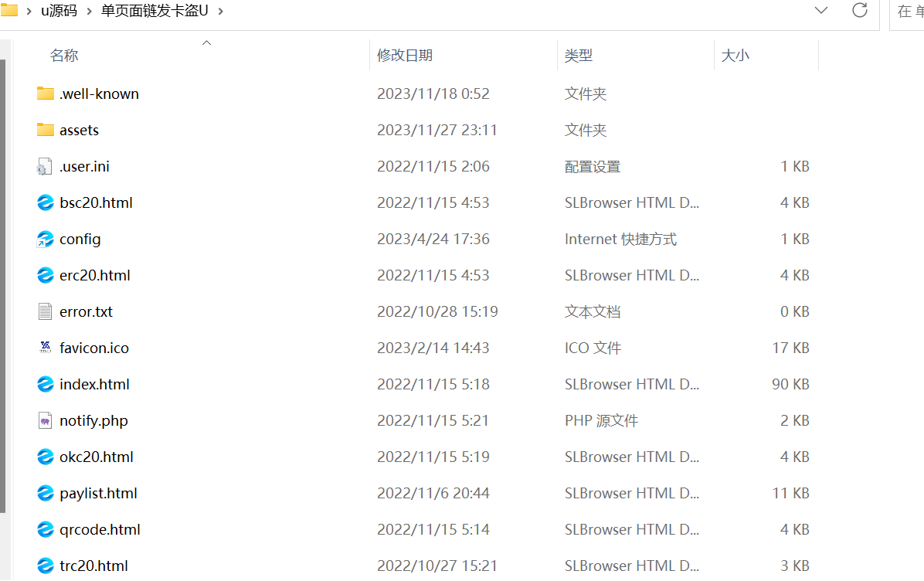Select the favicon.ico file name
This screenshot has height=581, width=924.
coord(94,348)
